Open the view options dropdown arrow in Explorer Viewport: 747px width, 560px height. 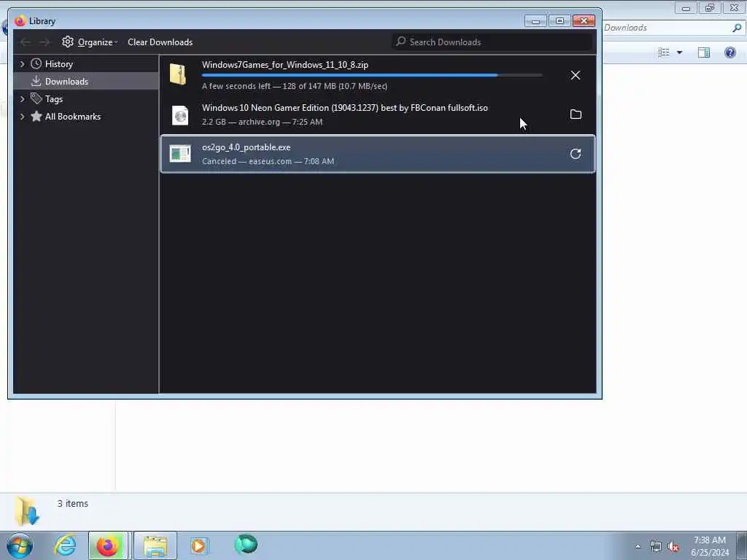point(679,52)
